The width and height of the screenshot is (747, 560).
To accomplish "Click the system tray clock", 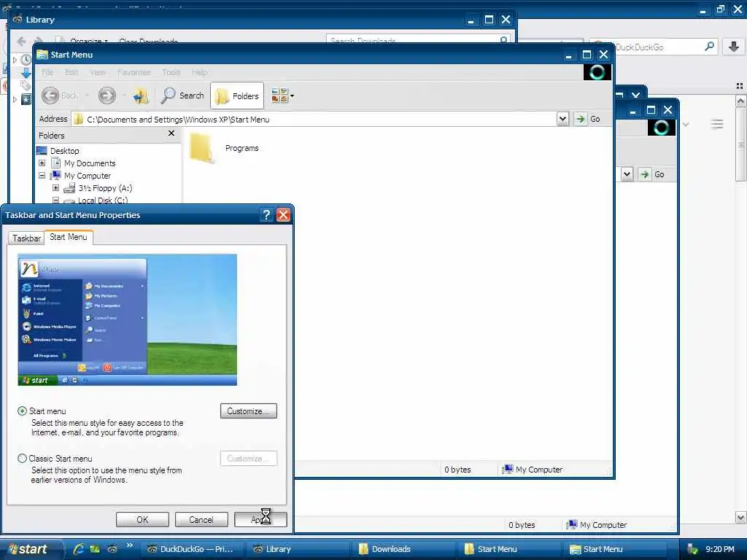I will 720,549.
